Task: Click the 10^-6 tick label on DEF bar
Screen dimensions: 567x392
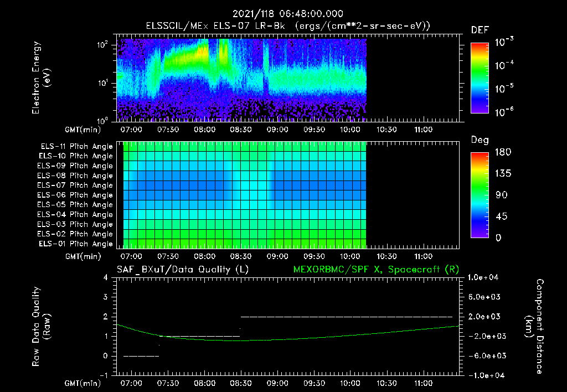Action: point(504,112)
